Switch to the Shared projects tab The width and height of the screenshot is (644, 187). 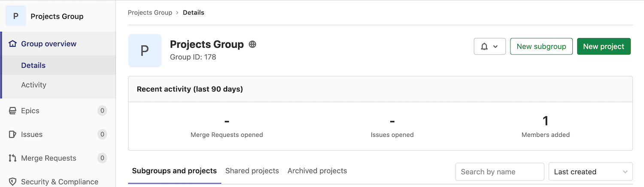252,171
